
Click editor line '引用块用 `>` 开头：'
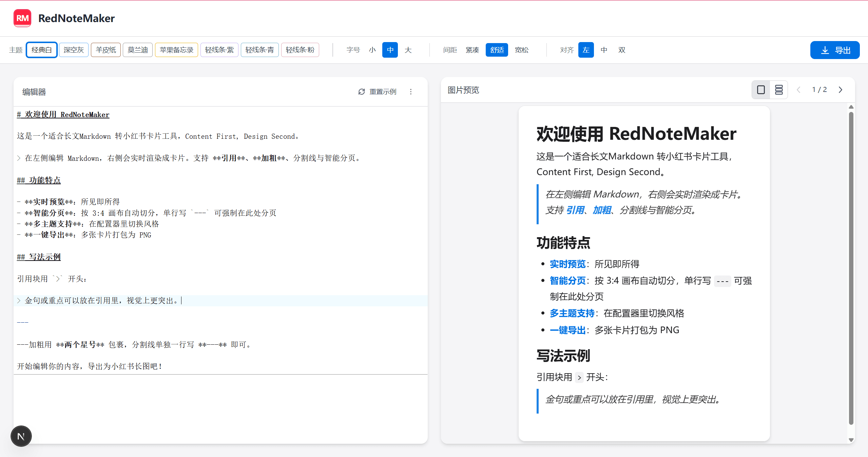[x=52, y=279]
